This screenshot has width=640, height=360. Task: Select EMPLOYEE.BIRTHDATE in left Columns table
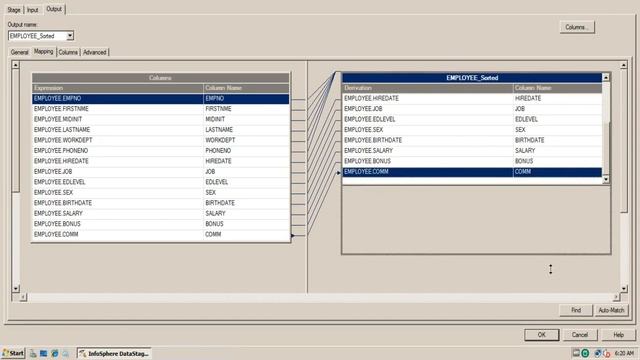tap(117, 203)
